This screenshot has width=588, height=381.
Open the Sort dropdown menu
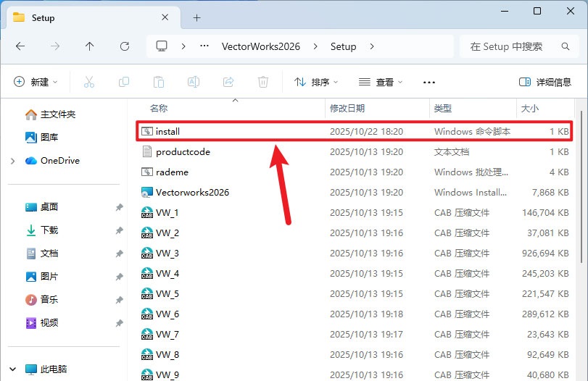pos(316,82)
